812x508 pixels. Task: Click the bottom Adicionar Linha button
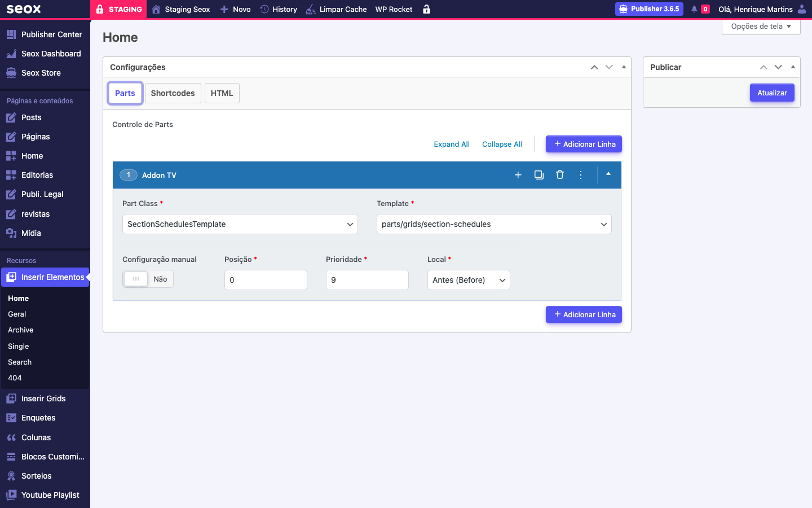click(x=584, y=314)
